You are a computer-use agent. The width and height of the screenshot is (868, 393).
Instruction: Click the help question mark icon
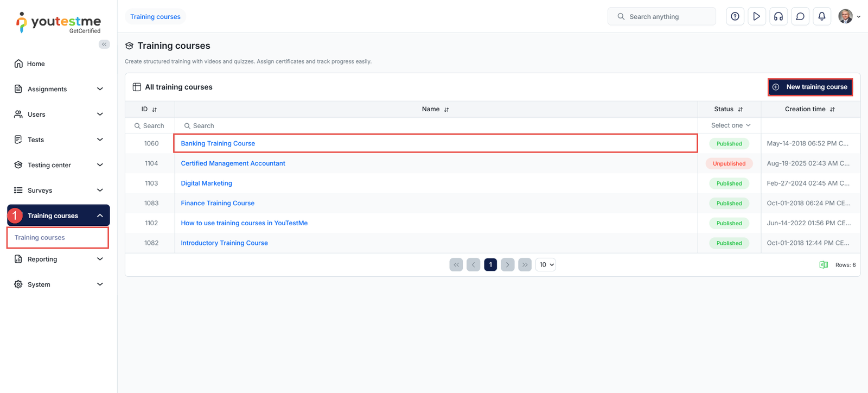735,17
